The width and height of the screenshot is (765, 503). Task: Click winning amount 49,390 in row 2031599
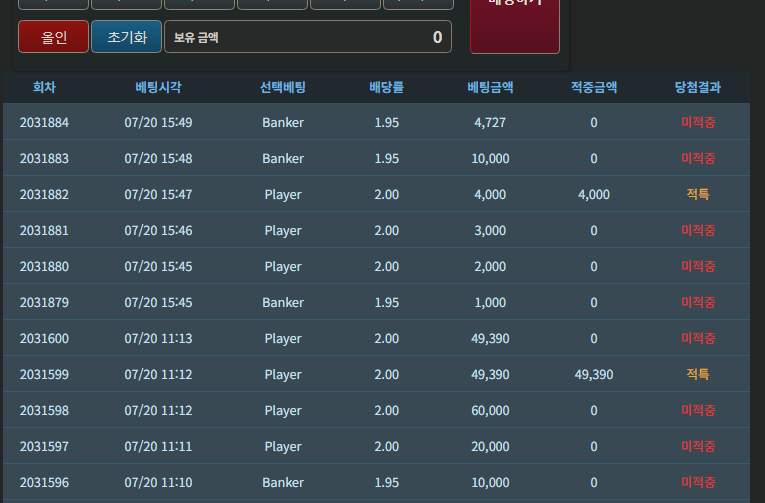[594, 375]
